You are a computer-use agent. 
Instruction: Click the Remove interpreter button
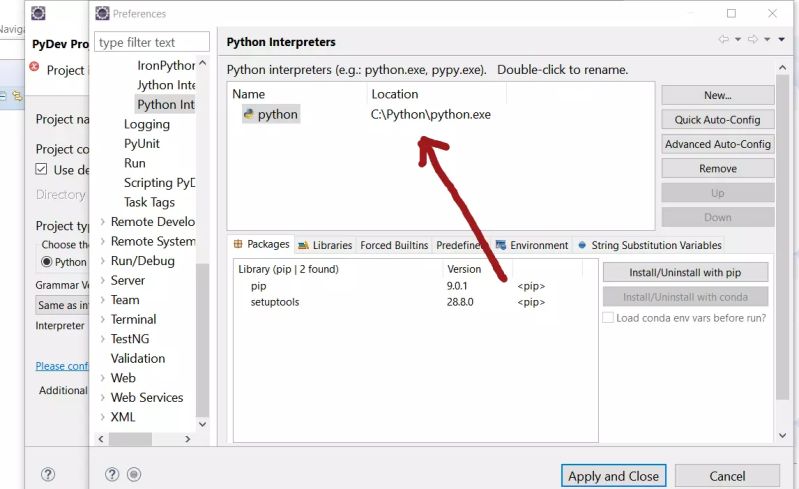pos(717,169)
